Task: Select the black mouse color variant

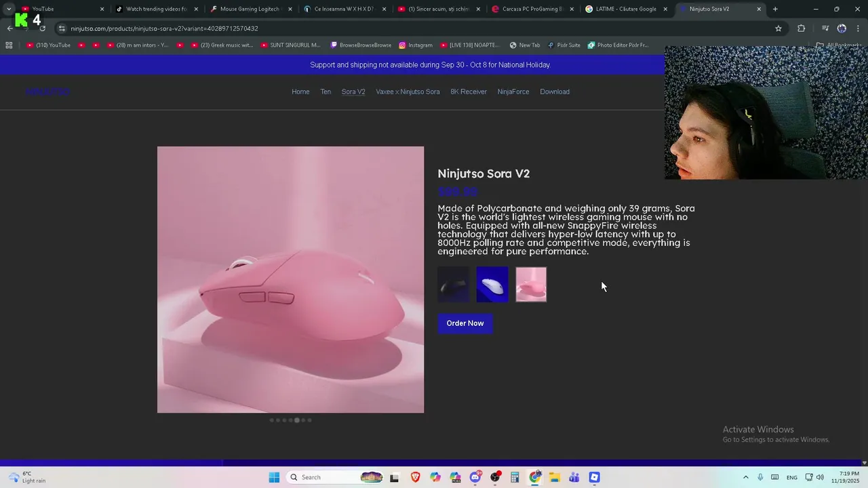Action: [x=453, y=284]
